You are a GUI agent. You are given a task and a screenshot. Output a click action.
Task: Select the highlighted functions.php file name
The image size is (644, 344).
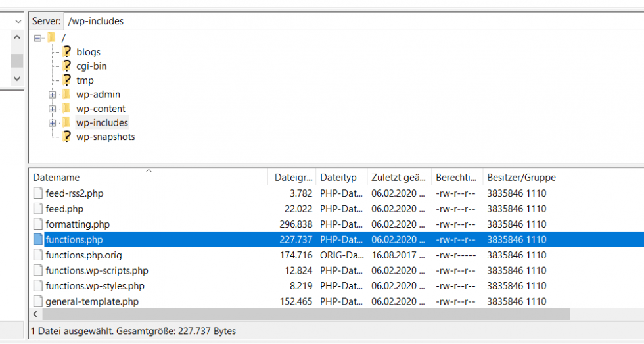click(74, 239)
